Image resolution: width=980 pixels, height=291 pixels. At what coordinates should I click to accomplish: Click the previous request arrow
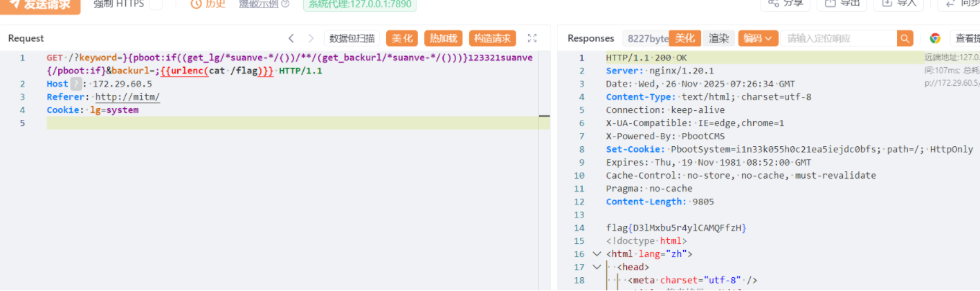[291, 38]
